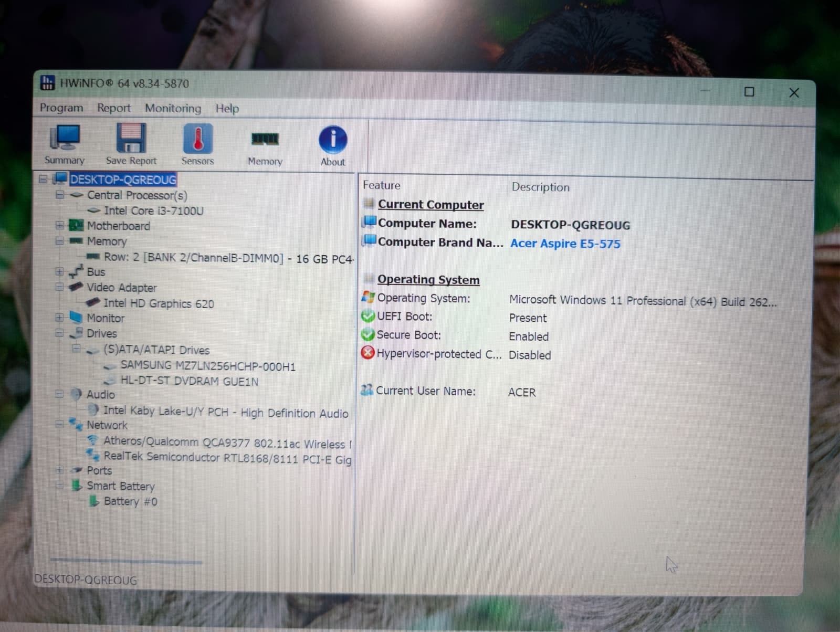Click the Video Adapter tree icon
This screenshot has height=632, width=840.
[77, 287]
